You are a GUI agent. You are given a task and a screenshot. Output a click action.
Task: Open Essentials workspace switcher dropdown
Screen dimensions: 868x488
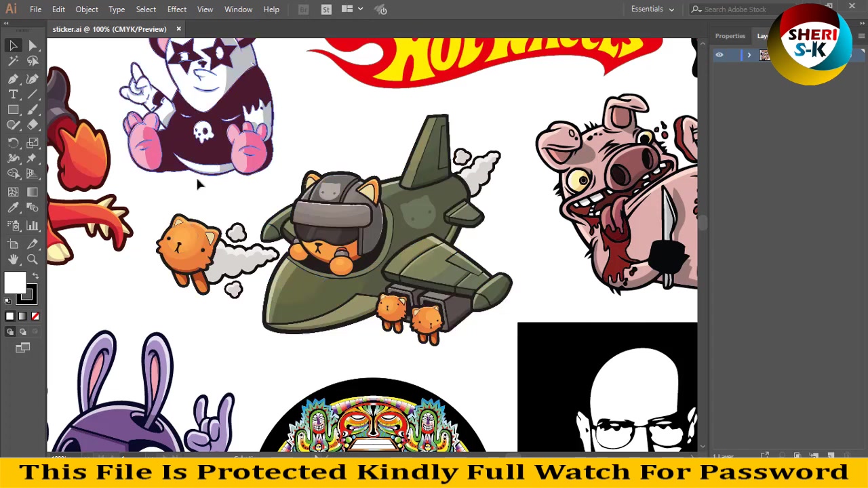pyautogui.click(x=652, y=9)
